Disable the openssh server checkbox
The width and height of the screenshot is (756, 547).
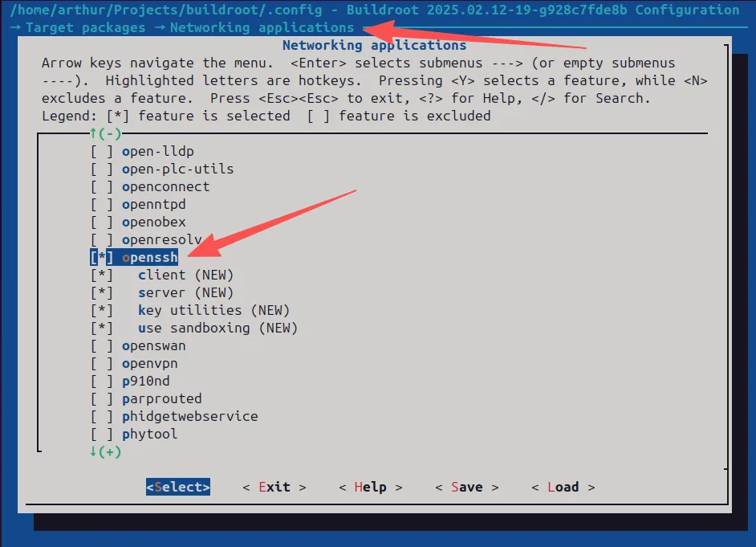pos(102,293)
